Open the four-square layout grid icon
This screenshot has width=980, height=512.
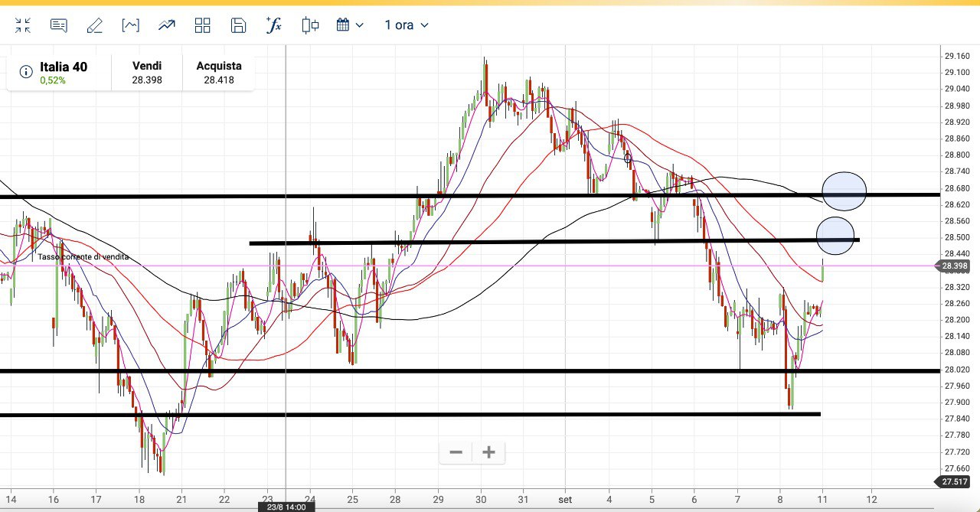coord(203,25)
